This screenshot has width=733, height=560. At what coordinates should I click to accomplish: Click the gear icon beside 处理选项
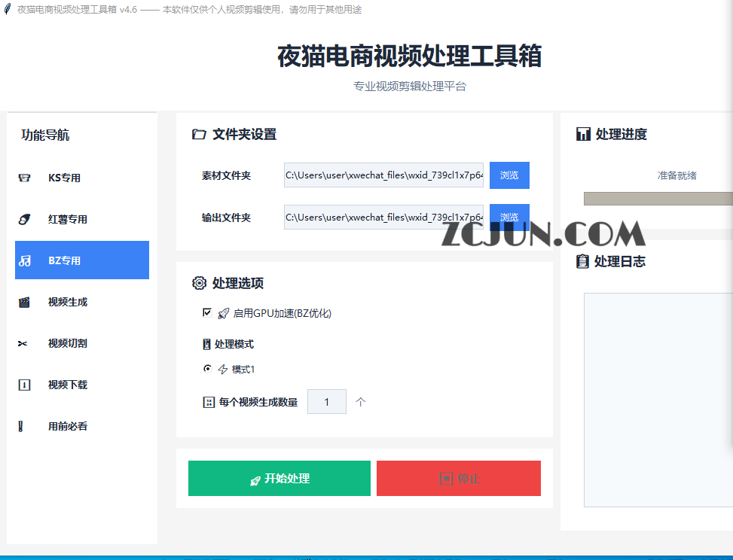tap(199, 283)
